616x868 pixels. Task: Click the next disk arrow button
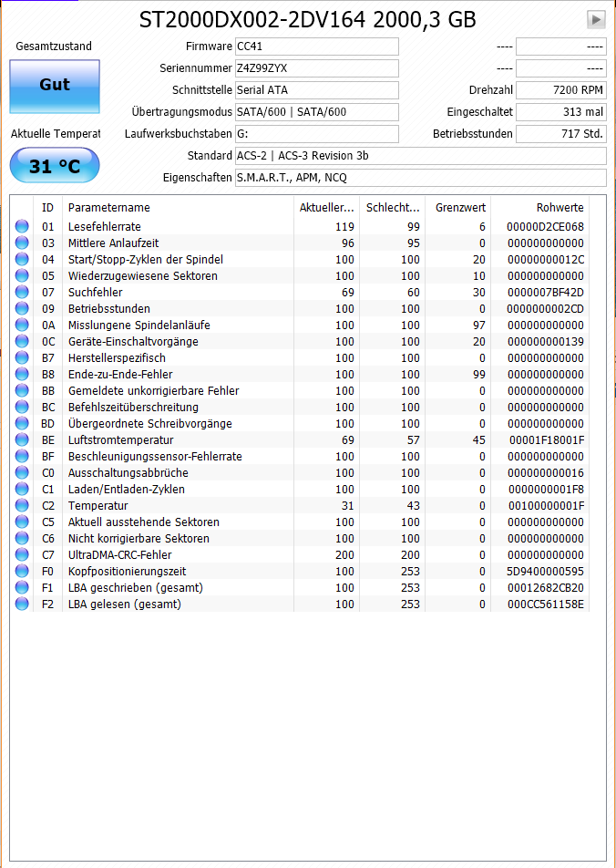coord(596,20)
